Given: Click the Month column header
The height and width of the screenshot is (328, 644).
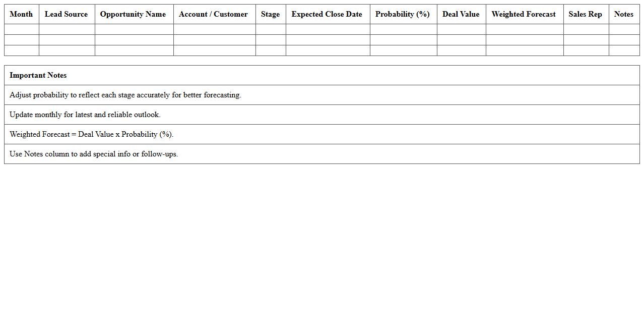Looking at the screenshot, I should click(21, 14).
